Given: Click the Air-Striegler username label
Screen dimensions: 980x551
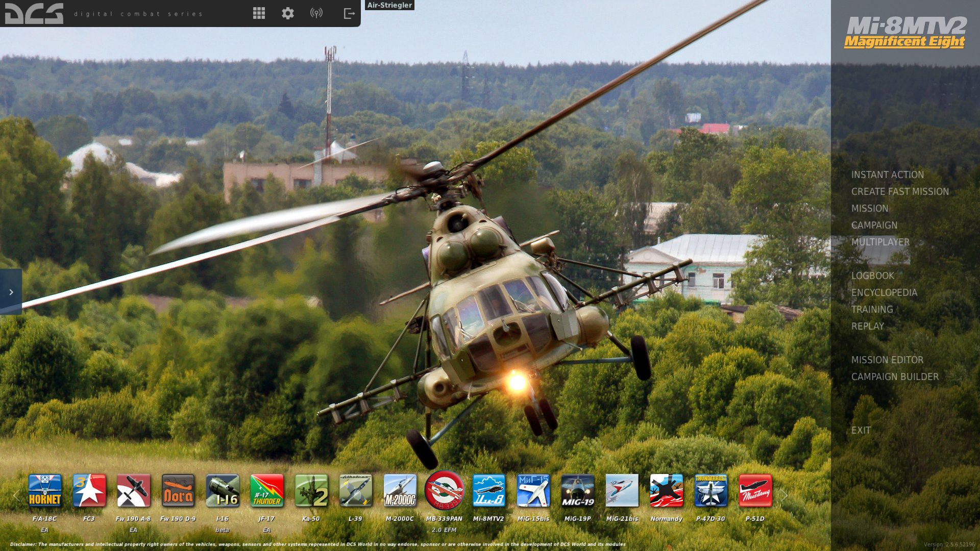Looking at the screenshot, I should click(x=389, y=5).
